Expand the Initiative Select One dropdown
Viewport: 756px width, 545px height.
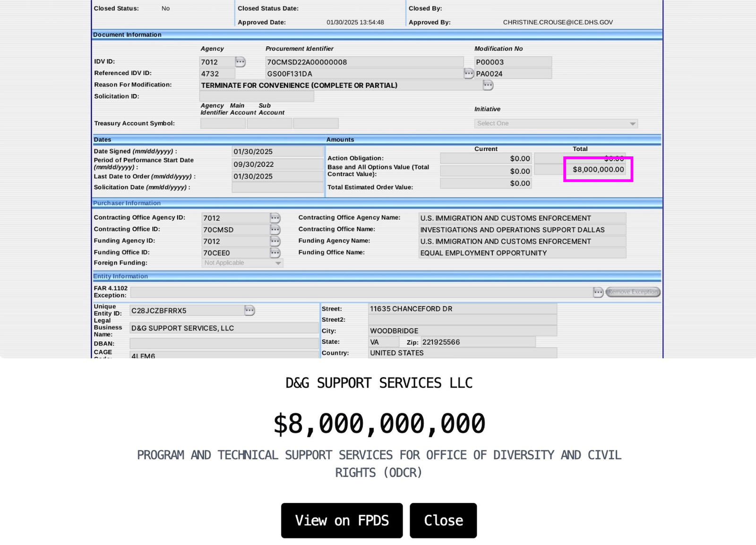coord(556,124)
